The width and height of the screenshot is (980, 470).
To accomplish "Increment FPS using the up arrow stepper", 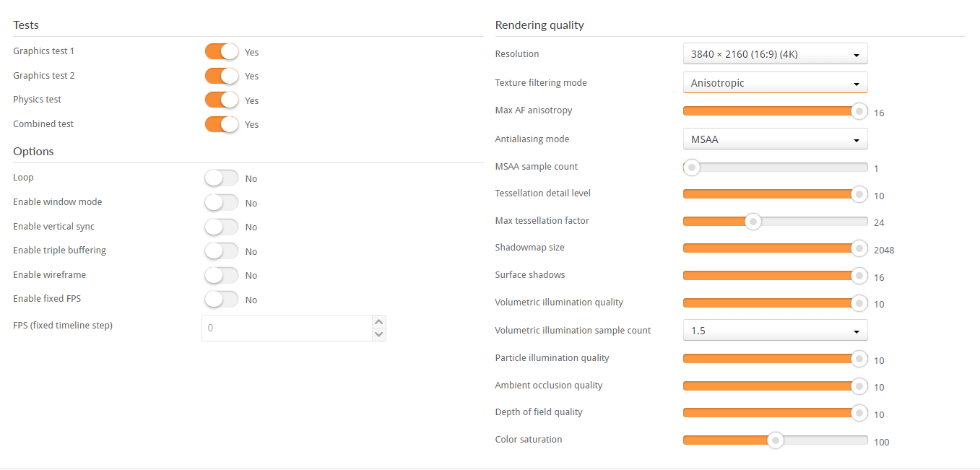I will (378, 323).
